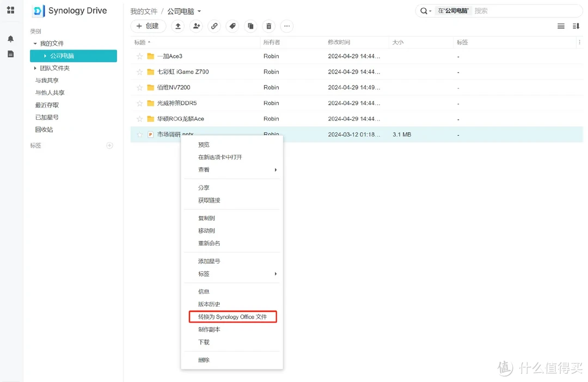Image resolution: width=588 pixels, height=382 pixels.
Task: Add a new label with plus icon
Action: coord(109,145)
